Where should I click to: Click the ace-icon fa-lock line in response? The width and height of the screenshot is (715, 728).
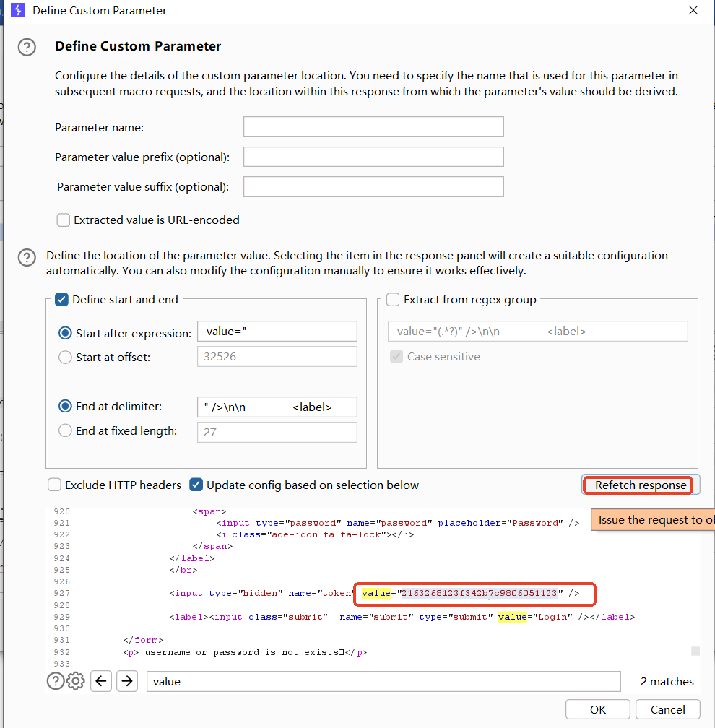pyautogui.click(x=315, y=535)
